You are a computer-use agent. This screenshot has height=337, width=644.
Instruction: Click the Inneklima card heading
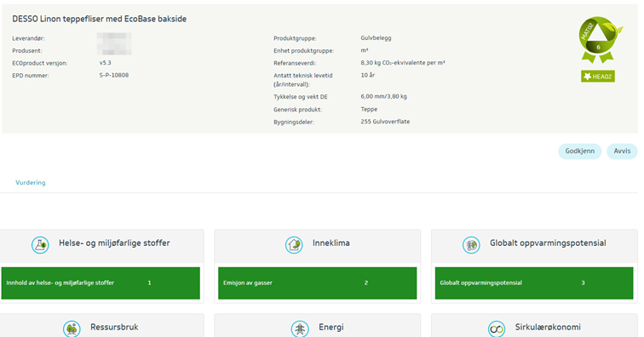pyautogui.click(x=331, y=243)
